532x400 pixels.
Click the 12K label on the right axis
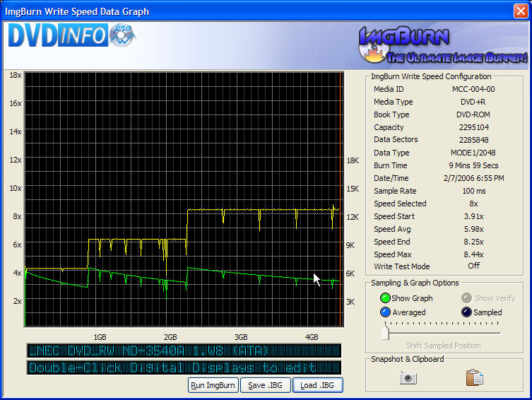coord(353,217)
